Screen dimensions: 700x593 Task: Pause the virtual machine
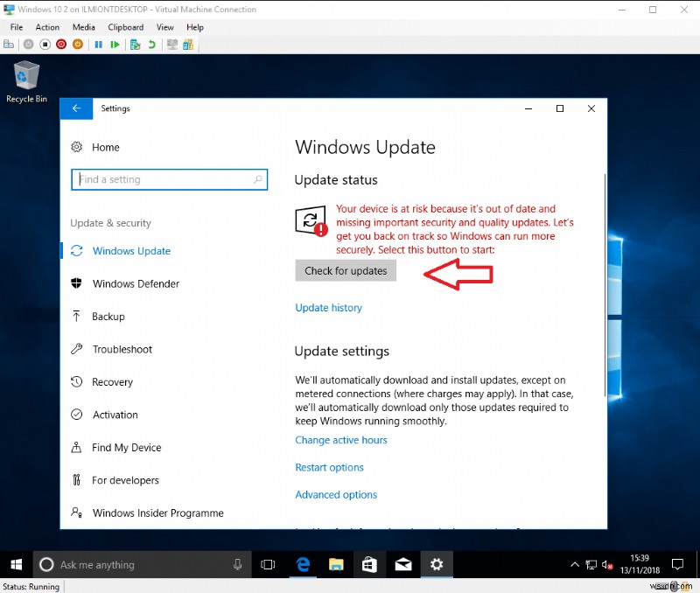pos(99,44)
